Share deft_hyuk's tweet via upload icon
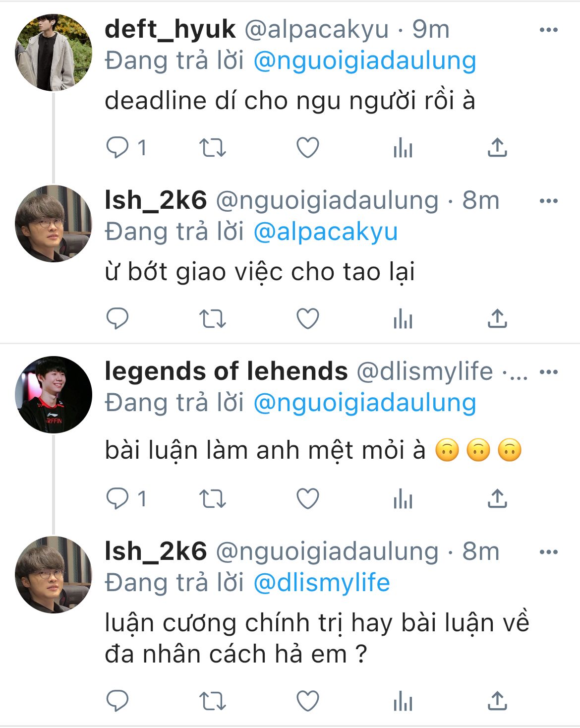The width and height of the screenshot is (580, 728). pos(497,148)
